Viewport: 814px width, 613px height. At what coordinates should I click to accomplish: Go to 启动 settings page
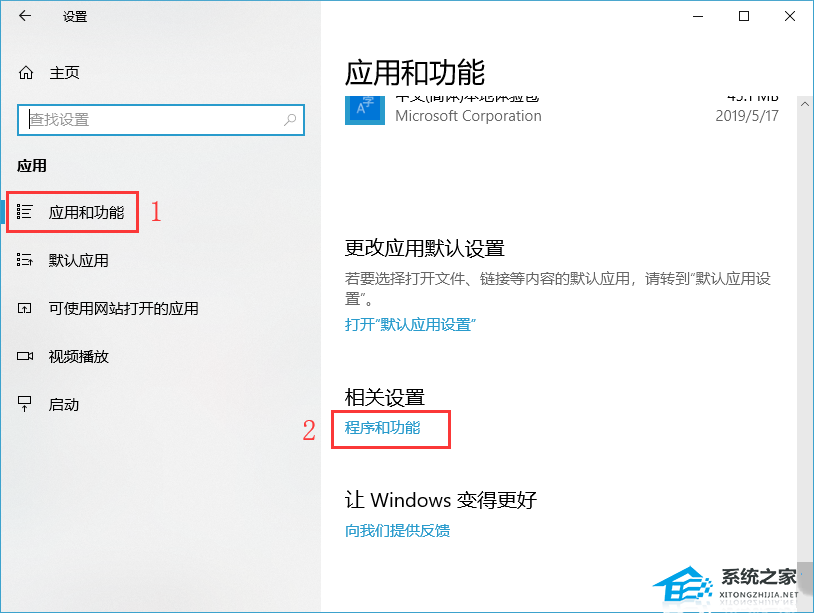pyautogui.click(x=64, y=404)
